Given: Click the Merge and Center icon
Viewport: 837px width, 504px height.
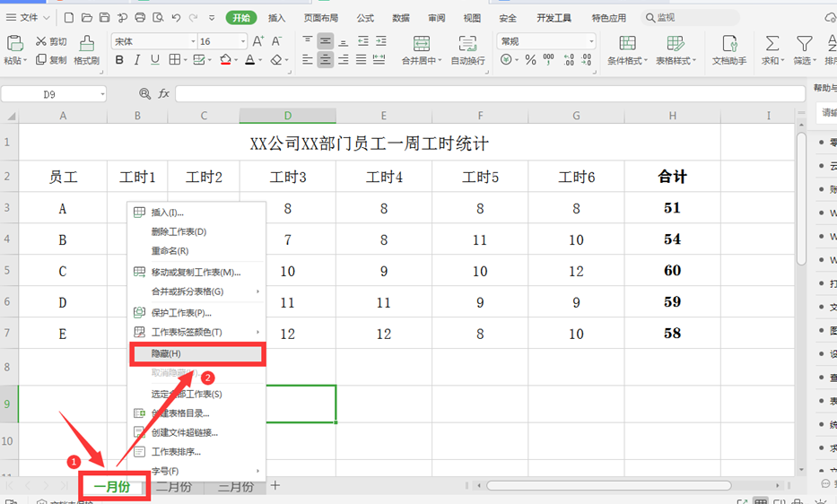Looking at the screenshot, I should (421, 44).
